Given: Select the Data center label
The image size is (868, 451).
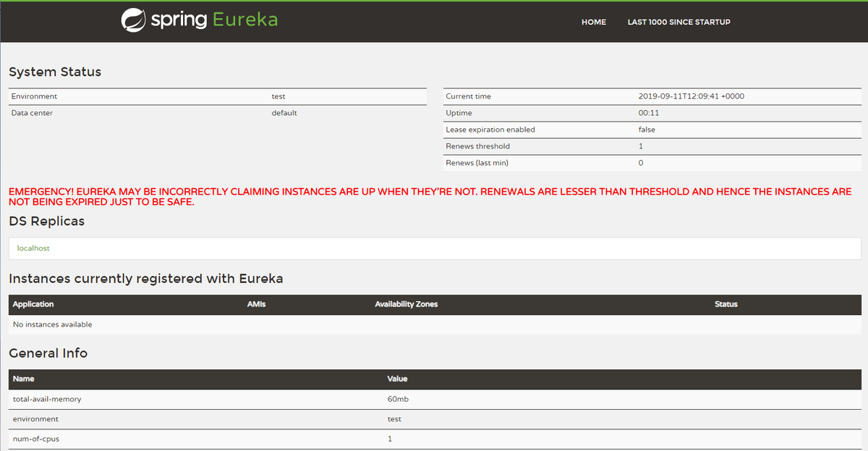Looking at the screenshot, I should pos(32,113).
